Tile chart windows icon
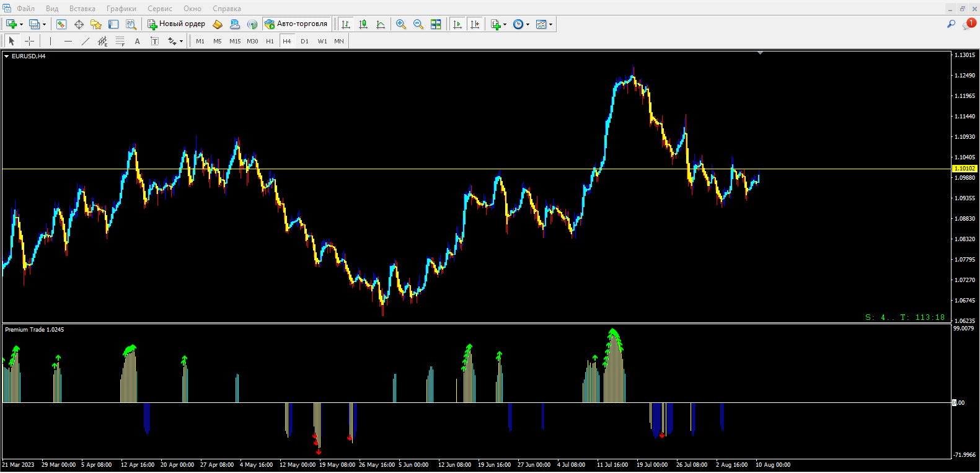980x473 pixels. [x=436, y=24]
